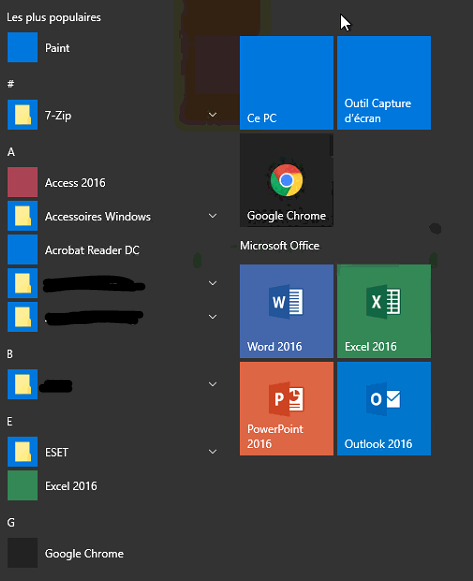Click the Paint label text
This screenshot has height=581, width=473.
pyautogui.click(x=57, y=48)
